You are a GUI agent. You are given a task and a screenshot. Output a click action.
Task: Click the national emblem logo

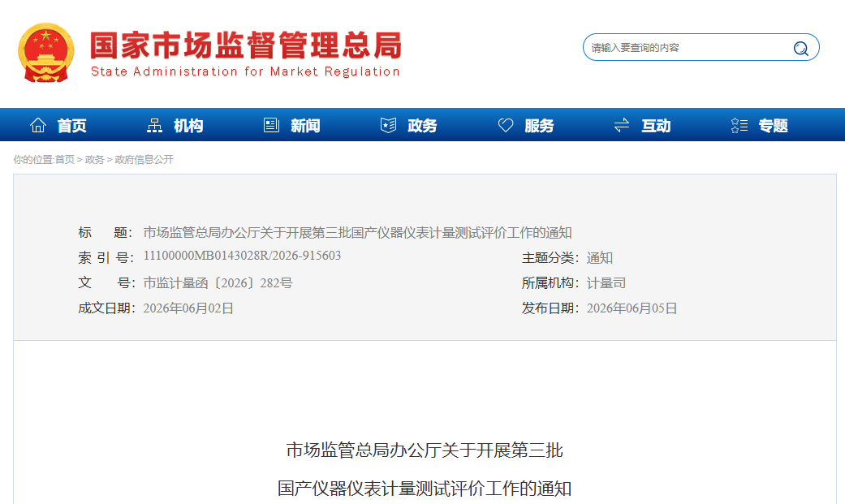45,53
